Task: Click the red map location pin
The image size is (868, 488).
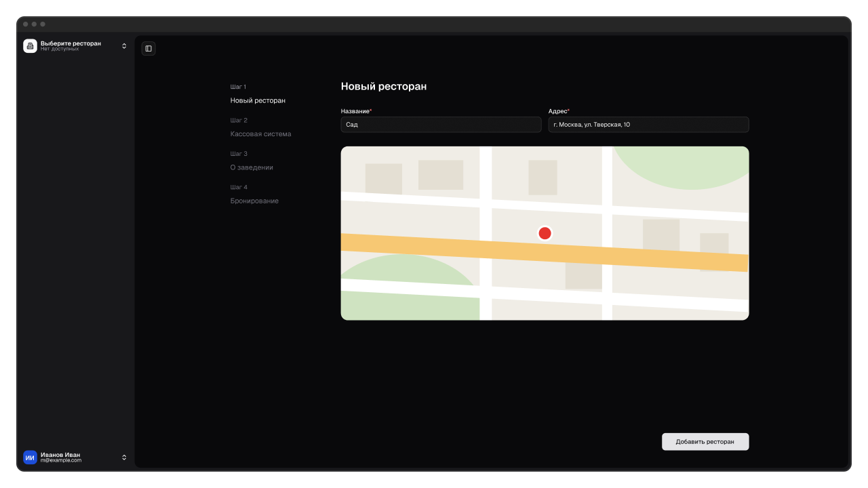Action: point(545,233)
